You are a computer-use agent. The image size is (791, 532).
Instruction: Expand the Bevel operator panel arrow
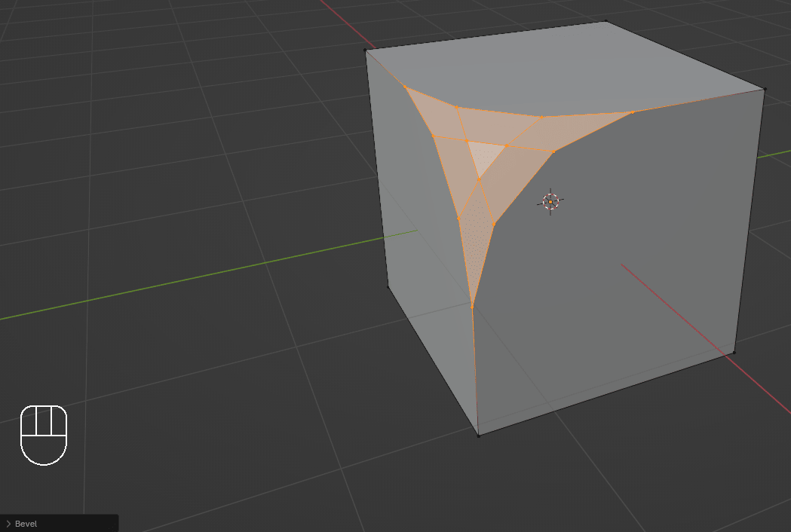tap(8, 524)
